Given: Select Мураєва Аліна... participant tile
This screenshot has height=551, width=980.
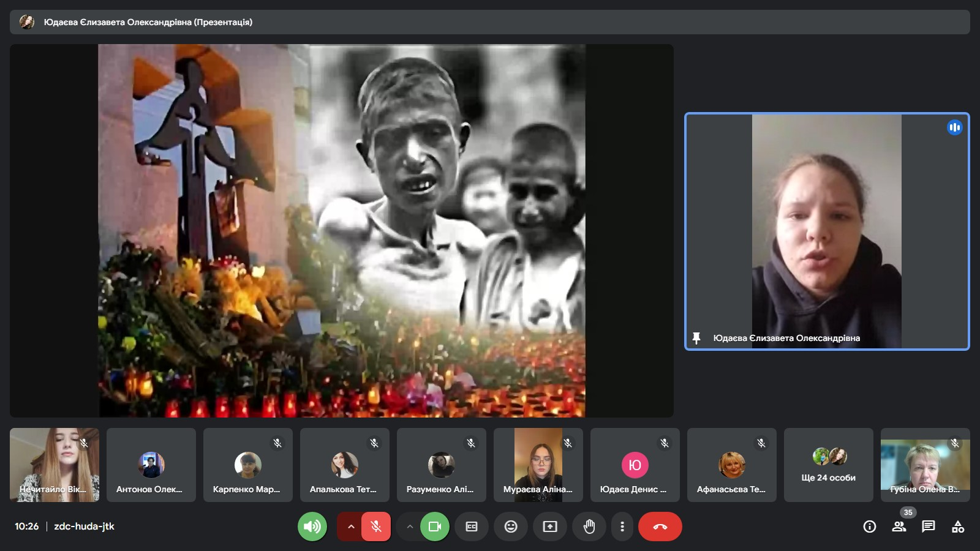Looking at the screenshot, I should tap(538, 465).
